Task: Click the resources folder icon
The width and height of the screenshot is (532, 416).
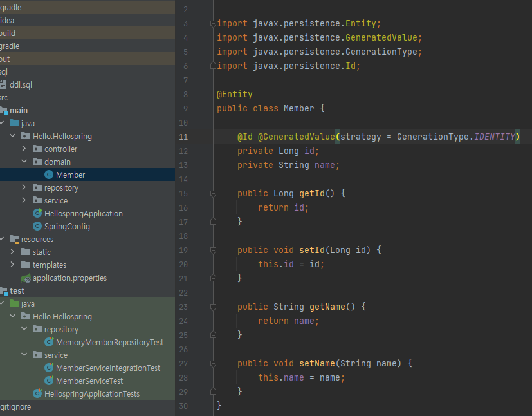Action: click(14, 240)
